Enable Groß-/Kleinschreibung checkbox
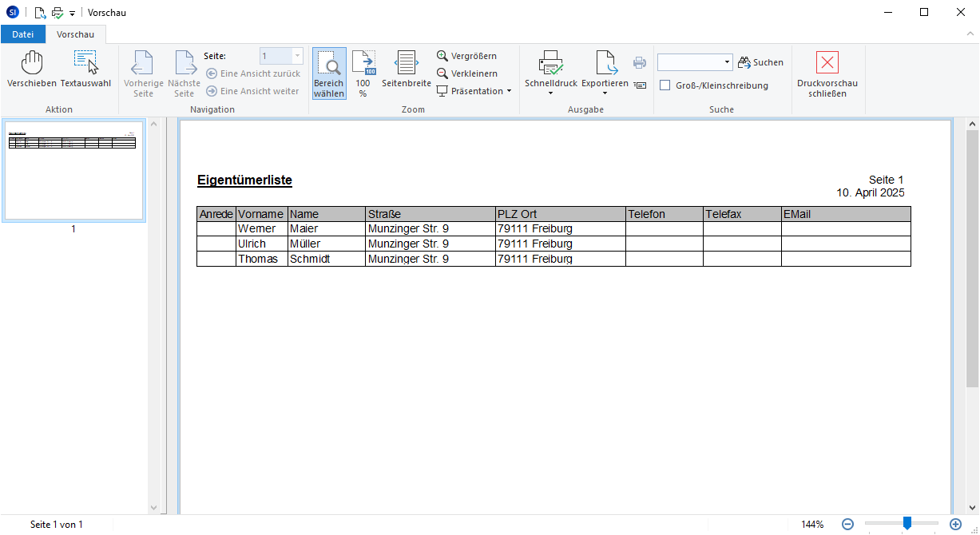The width and height of the screenshot is (980, 535). 665,85
